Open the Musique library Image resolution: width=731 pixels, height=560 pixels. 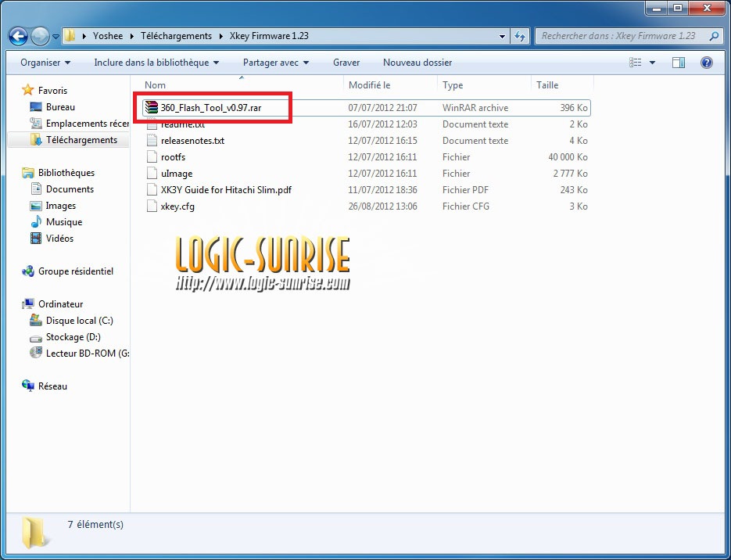[x=64, y=222]
